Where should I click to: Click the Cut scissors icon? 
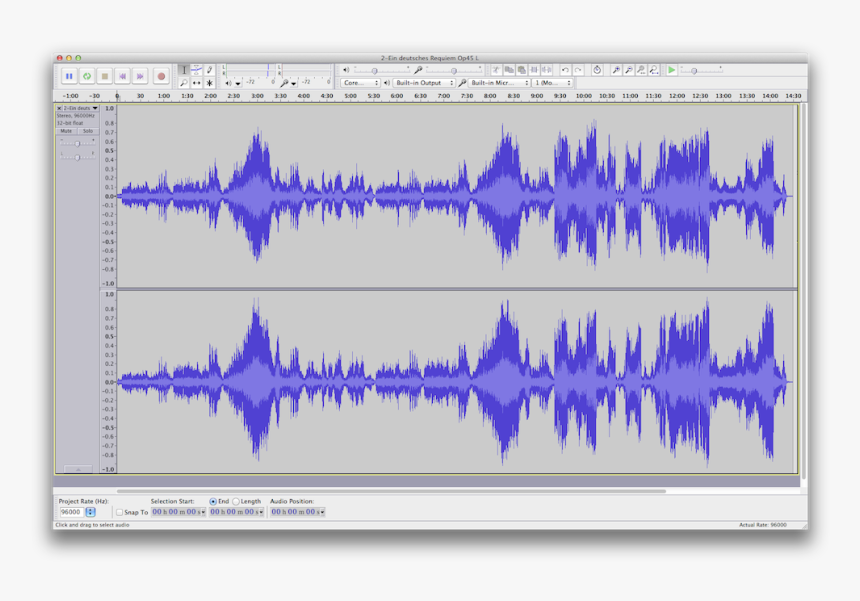496,70
